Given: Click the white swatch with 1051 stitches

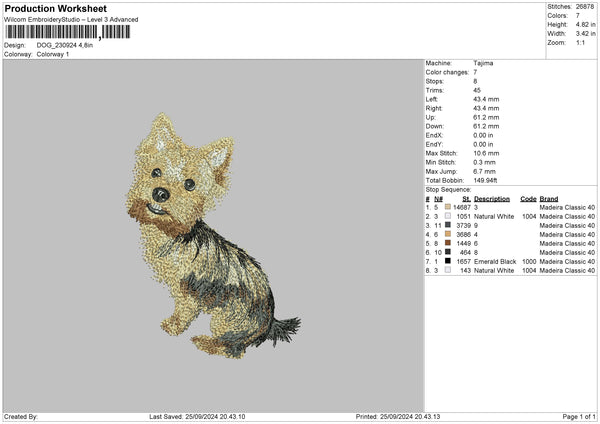Looking at the screenshot, I should [x=447, y=216].
